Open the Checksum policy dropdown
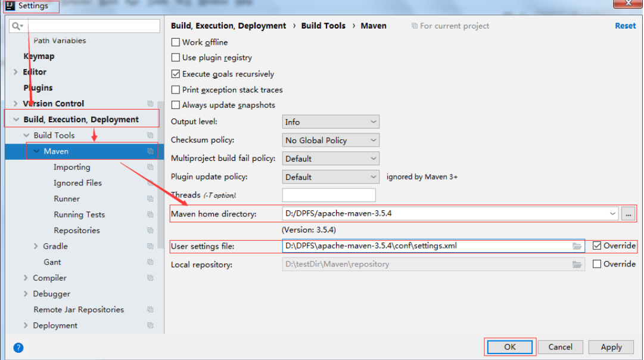 [x=331, y=140]
